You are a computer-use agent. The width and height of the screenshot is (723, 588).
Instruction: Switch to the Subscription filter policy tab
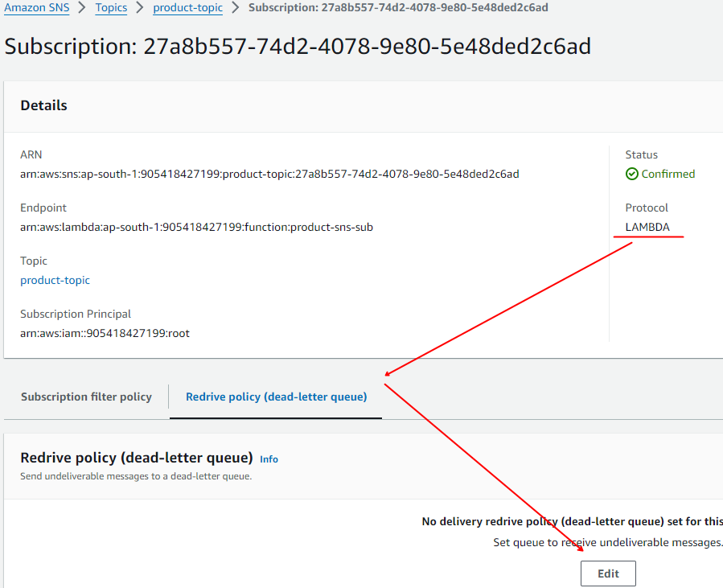86,397
